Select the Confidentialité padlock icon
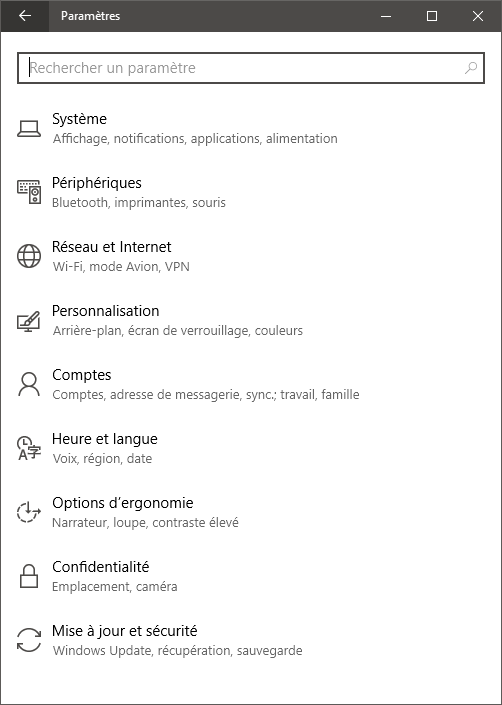 (x=29, y=576)
